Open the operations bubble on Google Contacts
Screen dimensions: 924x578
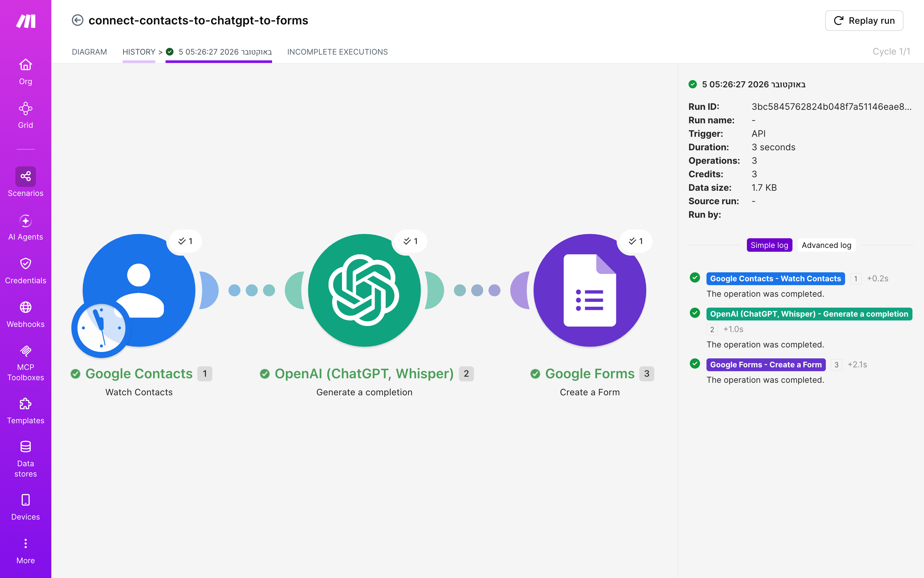point(185,241)
